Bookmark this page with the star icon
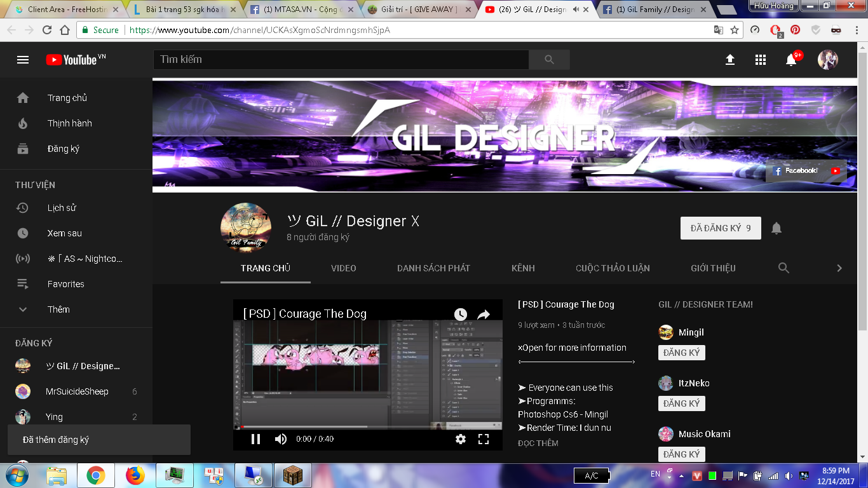Viewport: 868px width, 488px height. pyautogui.click(x=735, y=30)
